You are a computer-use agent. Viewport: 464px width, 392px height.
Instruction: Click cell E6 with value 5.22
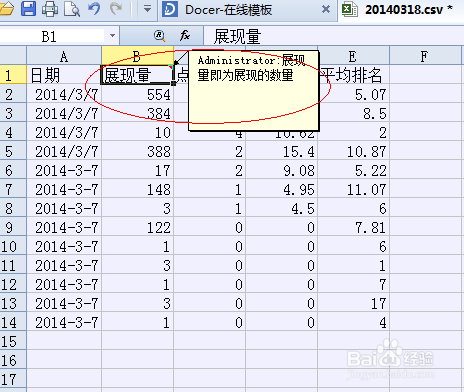(x=353, y=169)
